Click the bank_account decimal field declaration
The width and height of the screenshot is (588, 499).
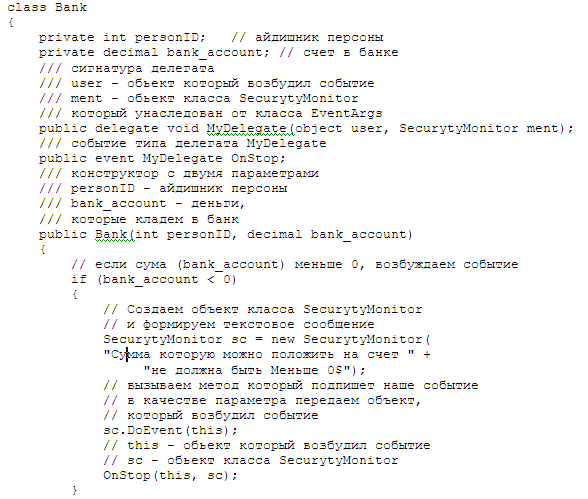(x=154, y=52)
